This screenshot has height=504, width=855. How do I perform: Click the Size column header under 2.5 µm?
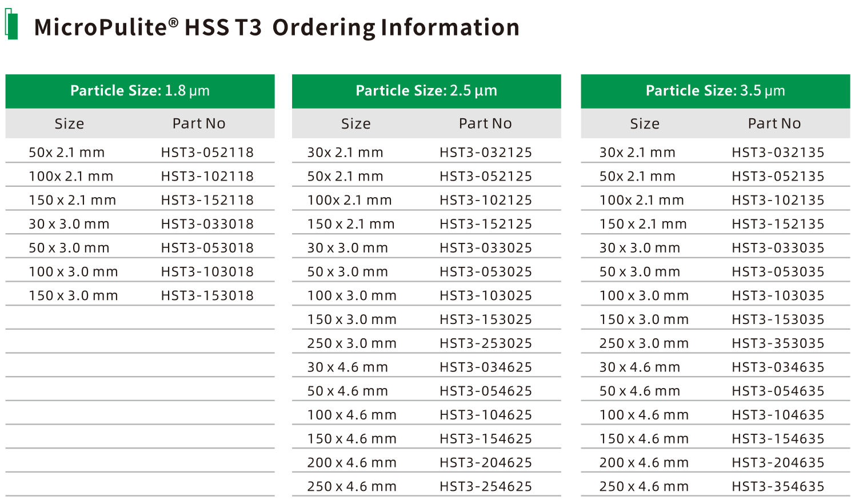click(x=356, y=123)
